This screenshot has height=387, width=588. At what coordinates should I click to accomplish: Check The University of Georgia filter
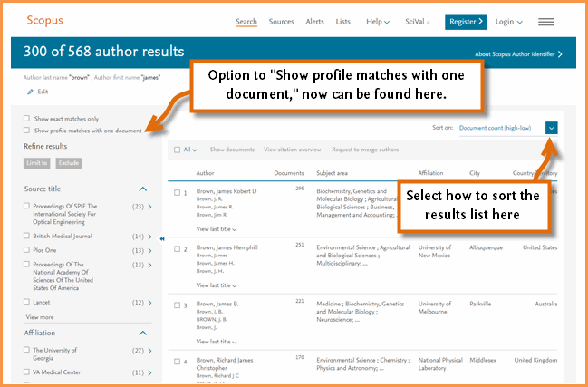click(26, 350)
